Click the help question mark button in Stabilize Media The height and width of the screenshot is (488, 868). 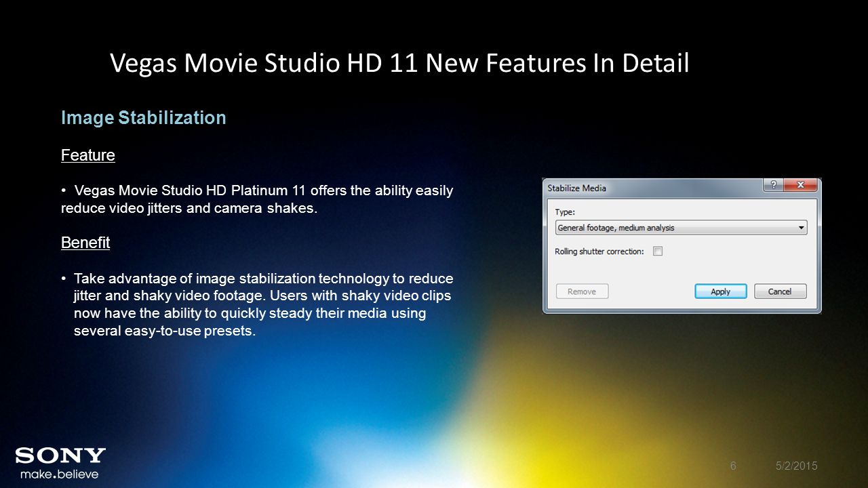click(x=773, y=185)
